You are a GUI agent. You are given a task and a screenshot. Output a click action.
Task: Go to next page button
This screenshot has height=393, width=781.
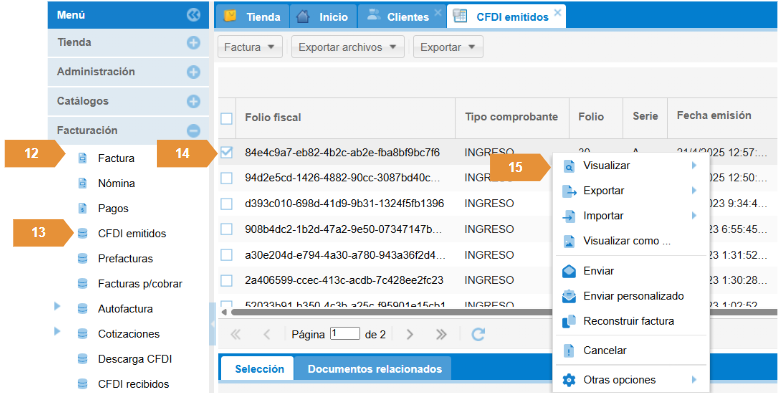410,334
